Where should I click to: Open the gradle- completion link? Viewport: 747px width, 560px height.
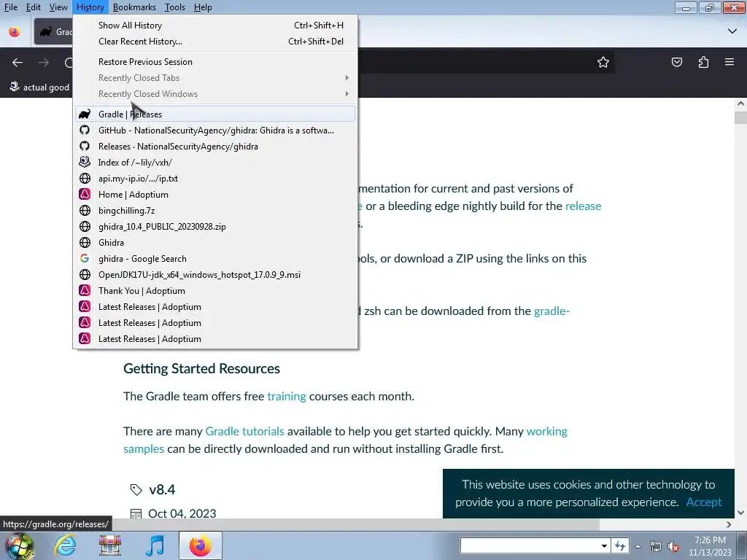551,311
